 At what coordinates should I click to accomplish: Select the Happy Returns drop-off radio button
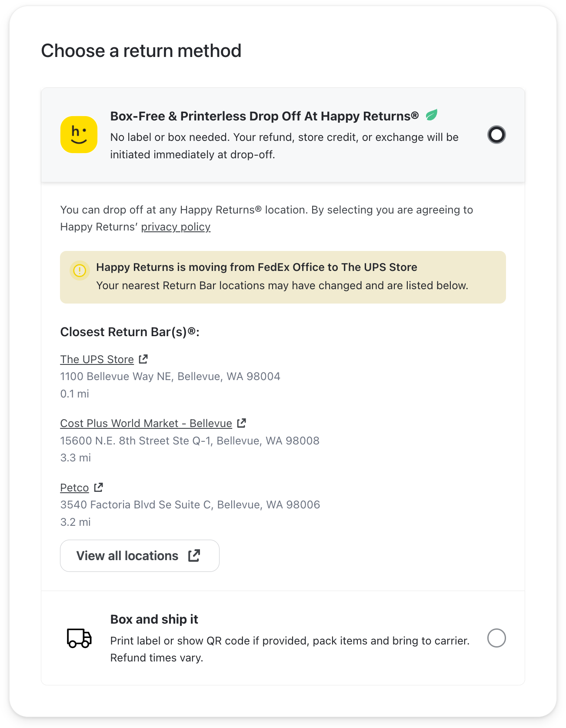pos(496,135)
